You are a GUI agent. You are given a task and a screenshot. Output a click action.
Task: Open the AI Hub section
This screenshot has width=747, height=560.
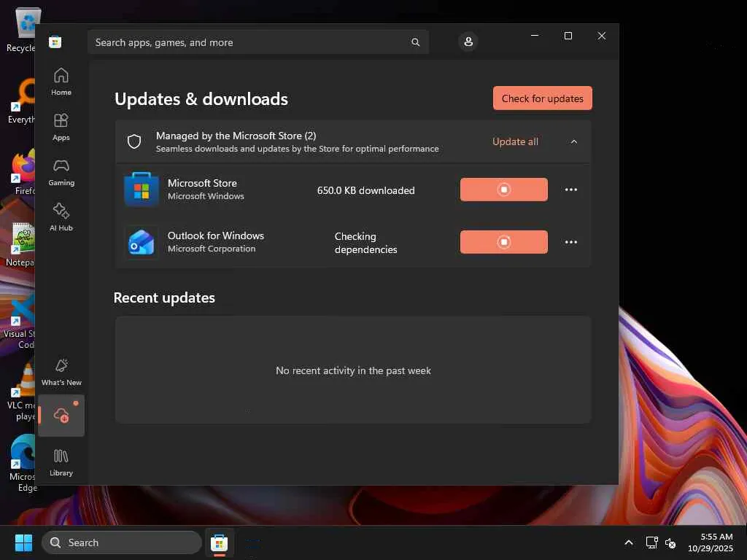coord(61,217)
